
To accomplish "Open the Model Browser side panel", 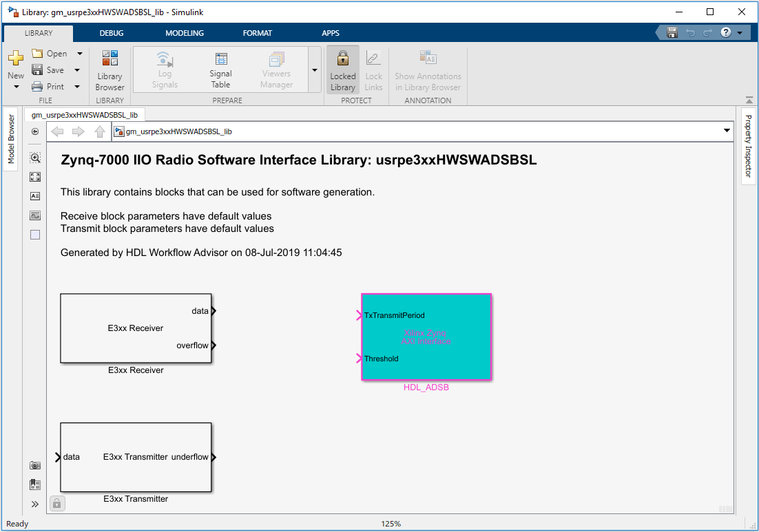I will [x=11, y=138].
